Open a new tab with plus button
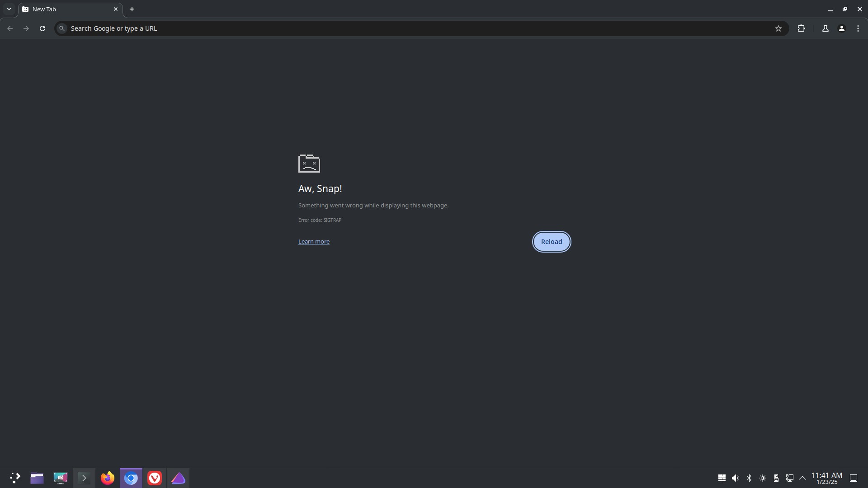868x488 pixels. point(132,9)
